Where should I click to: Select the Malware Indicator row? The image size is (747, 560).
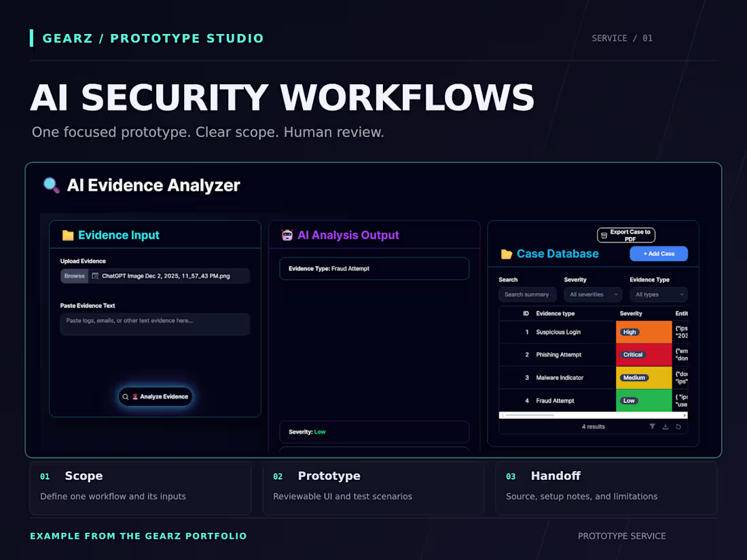[x=593, y=377]
